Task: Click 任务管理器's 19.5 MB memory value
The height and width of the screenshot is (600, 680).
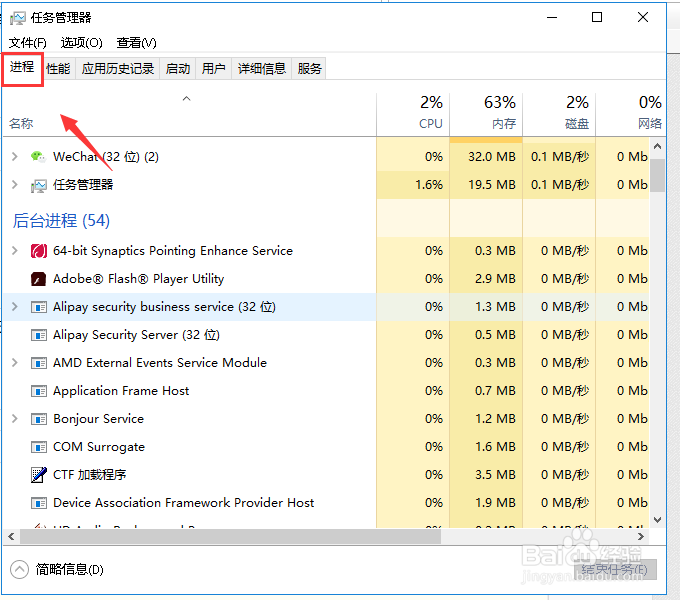Action: pos(492,185)
